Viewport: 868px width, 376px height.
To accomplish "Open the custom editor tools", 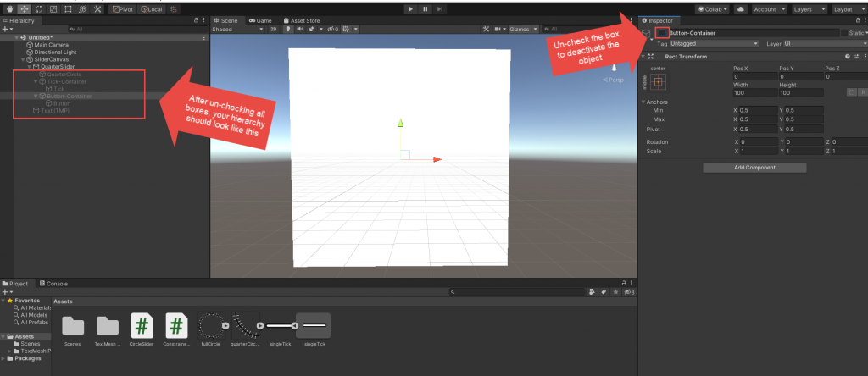I will coord(97,9).
